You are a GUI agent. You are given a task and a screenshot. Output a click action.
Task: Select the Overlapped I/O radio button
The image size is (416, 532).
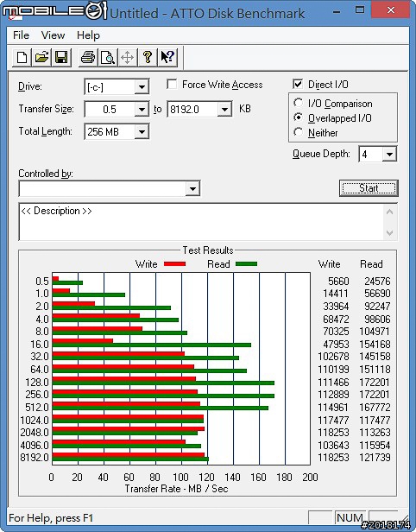click(x=298, y=117)
